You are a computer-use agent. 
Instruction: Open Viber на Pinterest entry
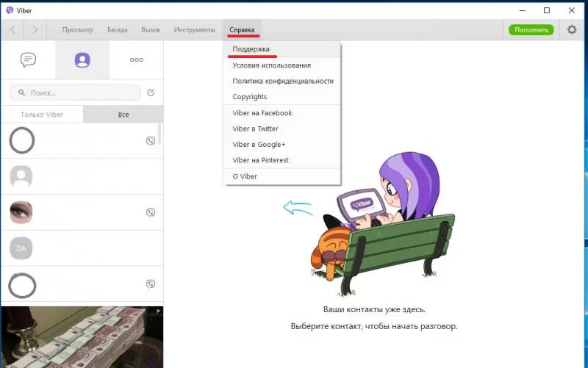(x=282, y=160)
